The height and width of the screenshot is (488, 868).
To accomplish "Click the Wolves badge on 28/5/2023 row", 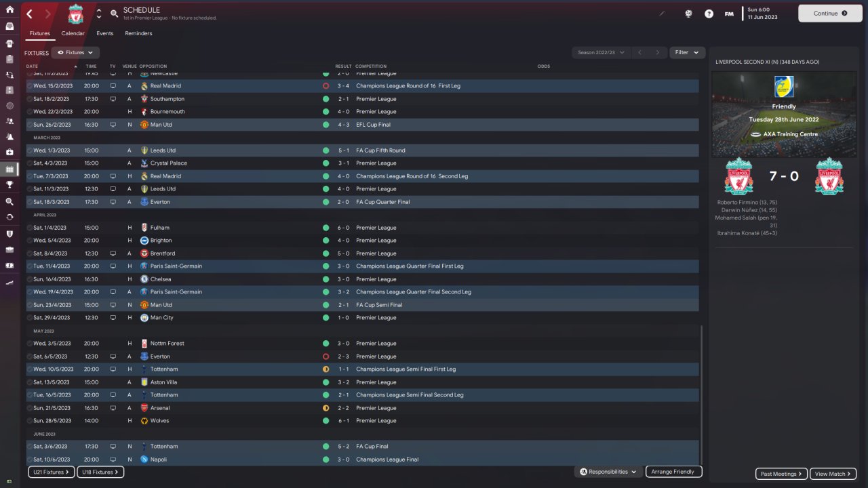I will click(144, 421).
